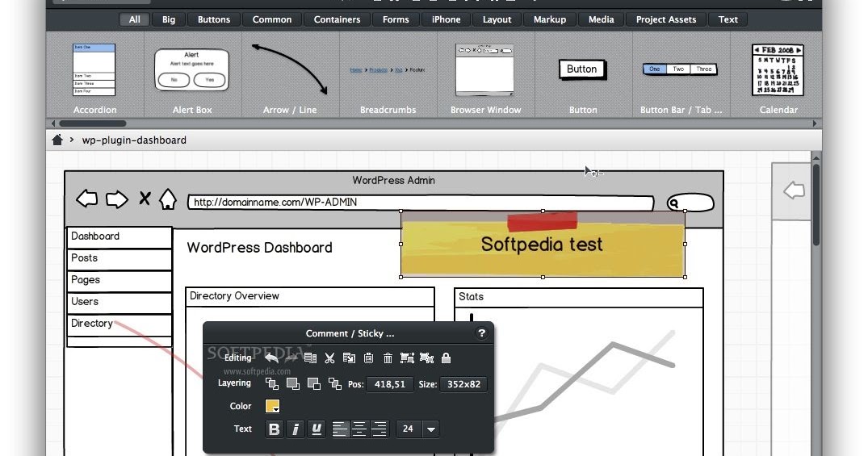Open the Containers category

point(338,19)
